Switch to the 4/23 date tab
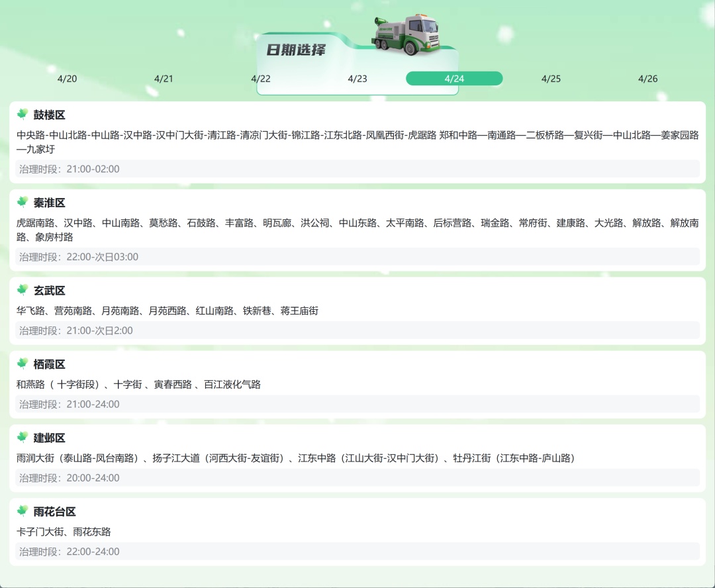The height and width of the screenshot is (588, 715). pos(358,78)
